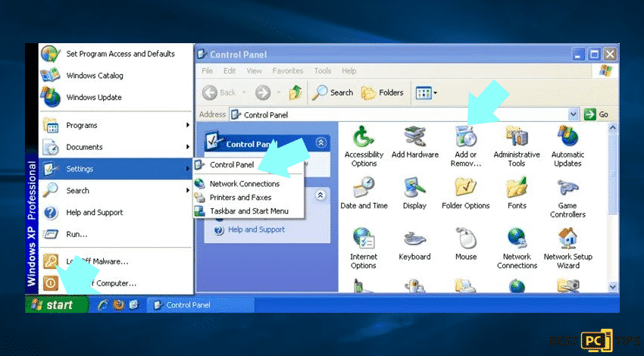Open Automatic Updates icon

coord(567,146)
